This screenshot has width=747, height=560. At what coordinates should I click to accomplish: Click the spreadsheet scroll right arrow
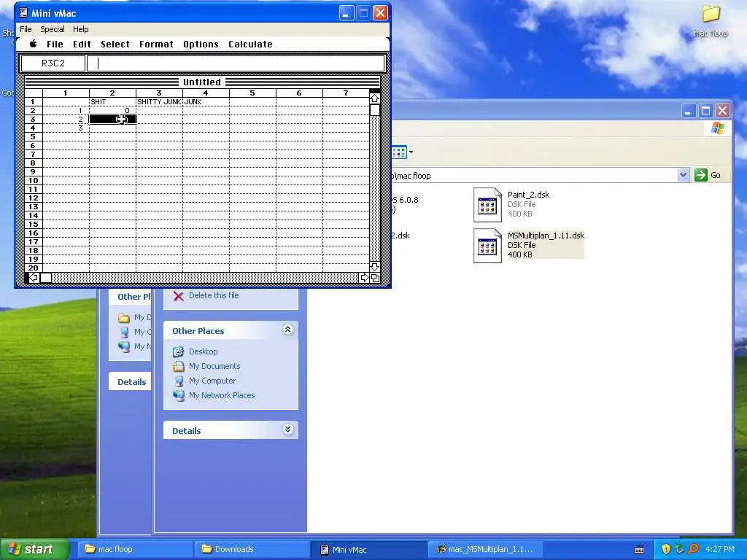coord(364,278)
